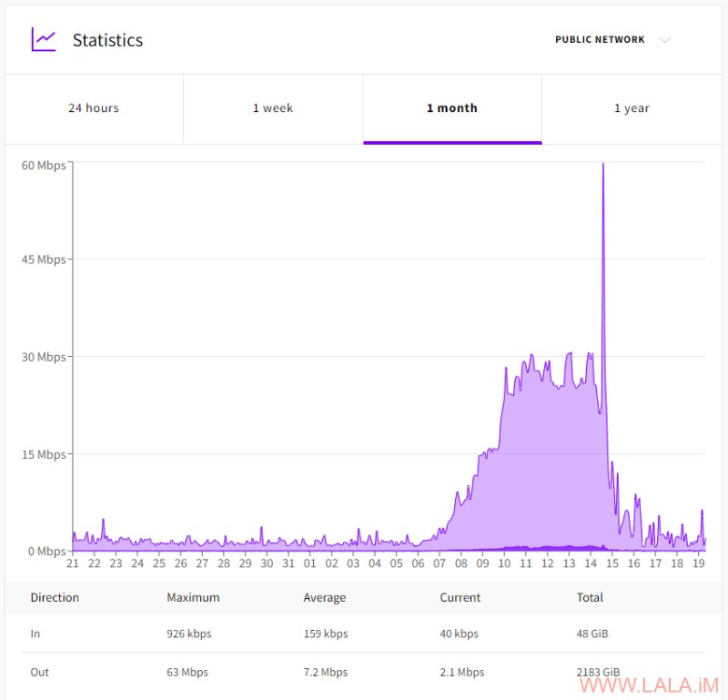The image size is (728, 700).
Task: Select the Average column header
Action: point(325,598)
